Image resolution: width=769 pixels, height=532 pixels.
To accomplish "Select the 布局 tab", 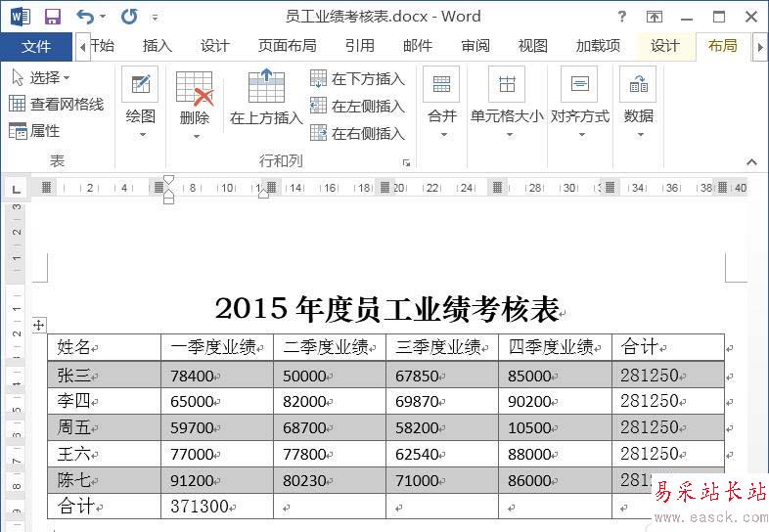I will pyautogui.click(x=723, y=46).
